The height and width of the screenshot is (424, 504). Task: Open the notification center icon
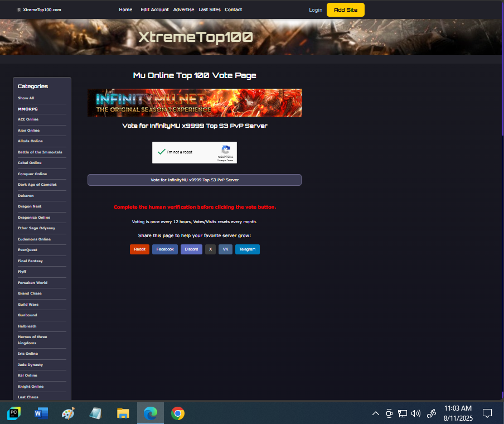(x=487, y=413)
